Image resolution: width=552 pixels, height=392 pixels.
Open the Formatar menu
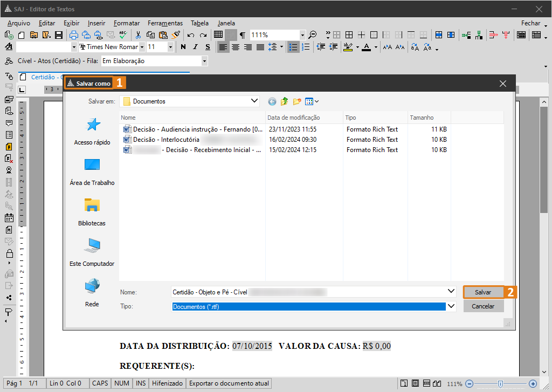click(127, 23)
